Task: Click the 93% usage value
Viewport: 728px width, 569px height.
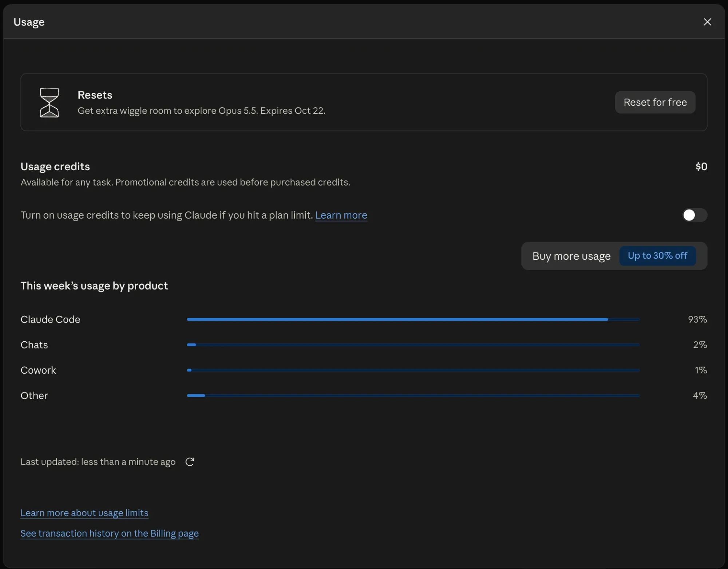Action: click(x=697, y=319)
